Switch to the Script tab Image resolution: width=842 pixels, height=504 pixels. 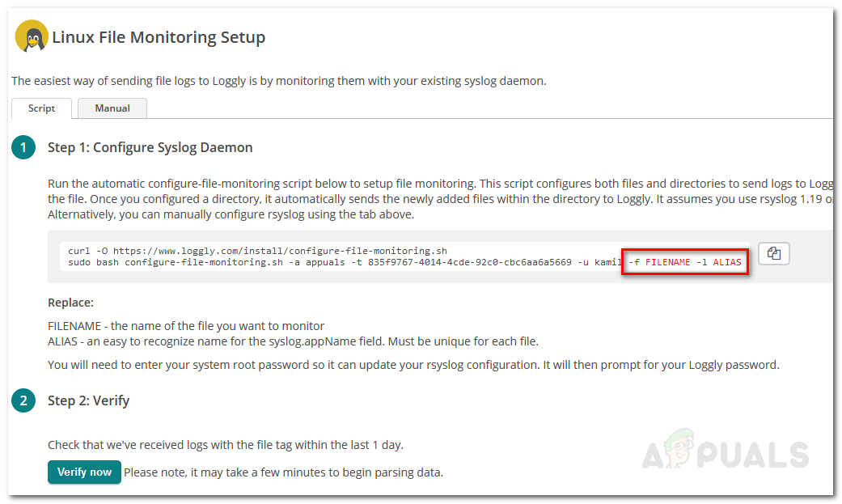[41, 108]
